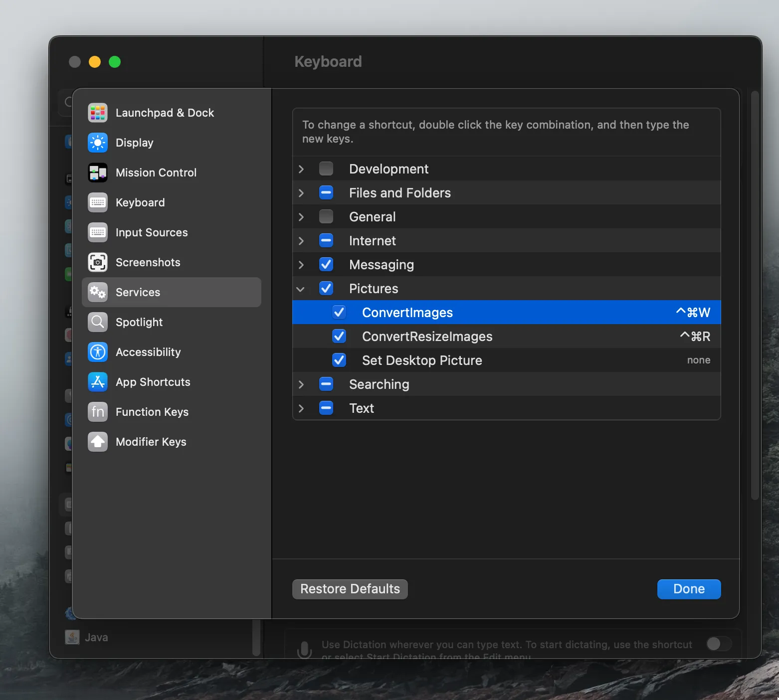Switch to Input Sources section
Viewport: 779px width, 700px height.
pos(152,232)
